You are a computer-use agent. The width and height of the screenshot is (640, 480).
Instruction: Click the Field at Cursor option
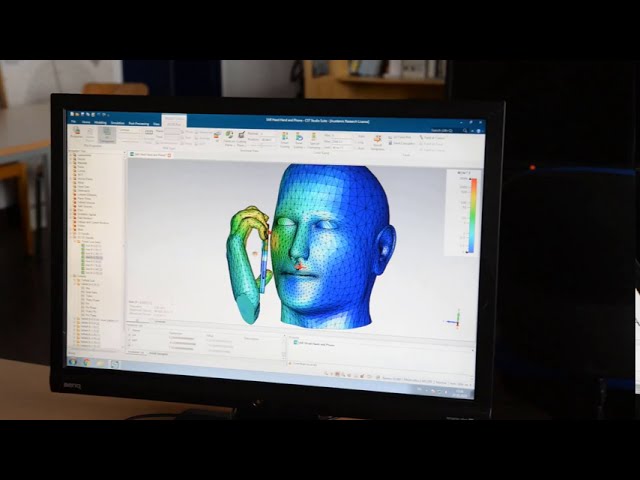(431, 138)
